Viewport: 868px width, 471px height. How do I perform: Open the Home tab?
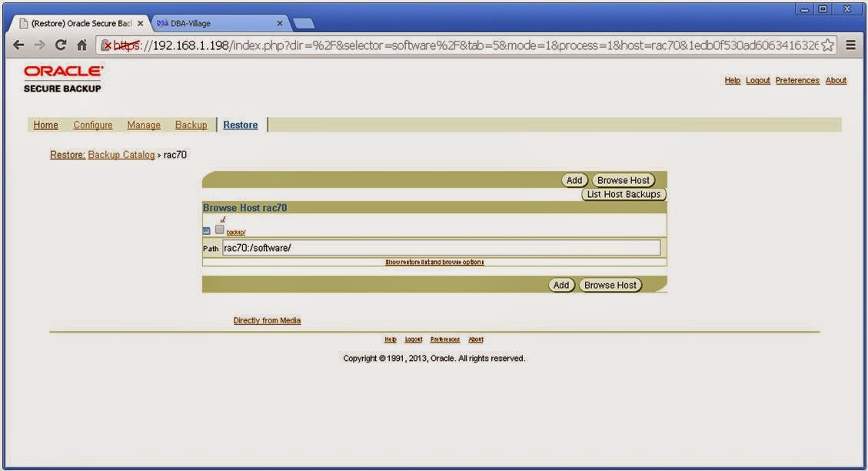click(45, 125)
